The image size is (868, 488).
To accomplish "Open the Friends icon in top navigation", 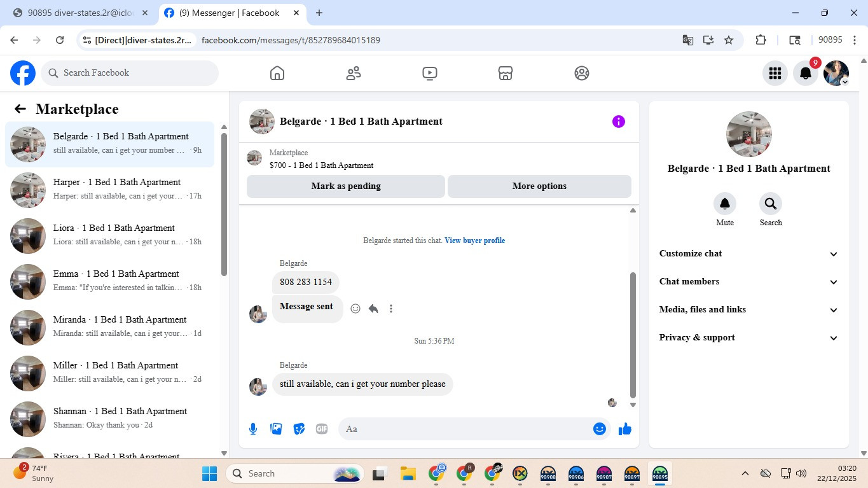I will click(354, 73).
